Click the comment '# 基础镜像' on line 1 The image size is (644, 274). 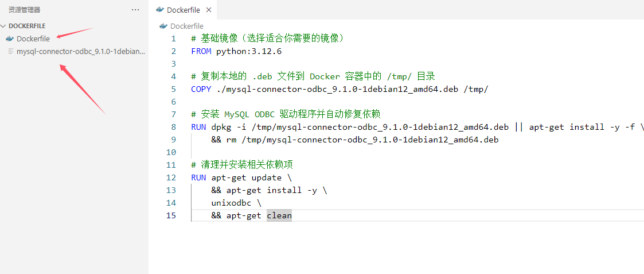pyautogui.click(x=216, y=38)
